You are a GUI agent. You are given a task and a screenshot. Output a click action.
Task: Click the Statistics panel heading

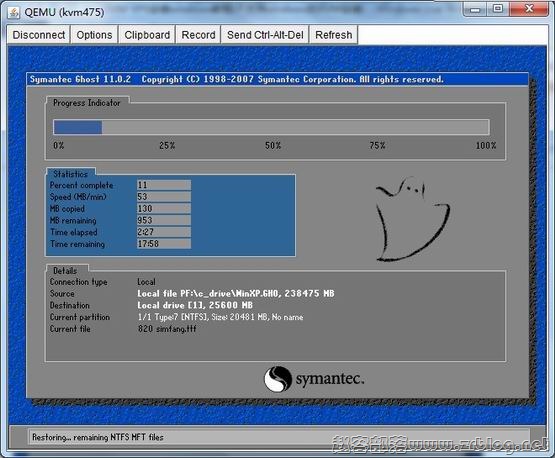[70, 174]
